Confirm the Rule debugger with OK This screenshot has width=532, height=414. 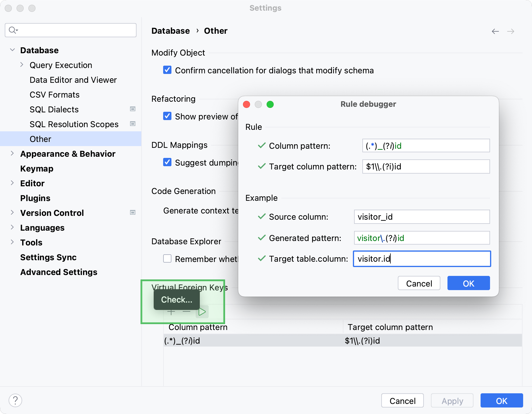468,283
